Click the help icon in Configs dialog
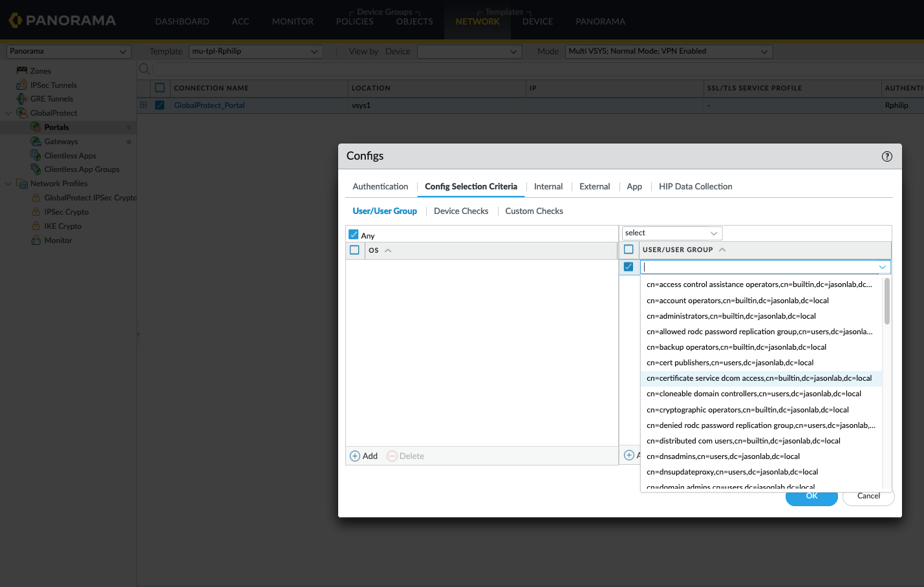Image resolution: width=924 pixels, height=587 pixels. point(886,156)
